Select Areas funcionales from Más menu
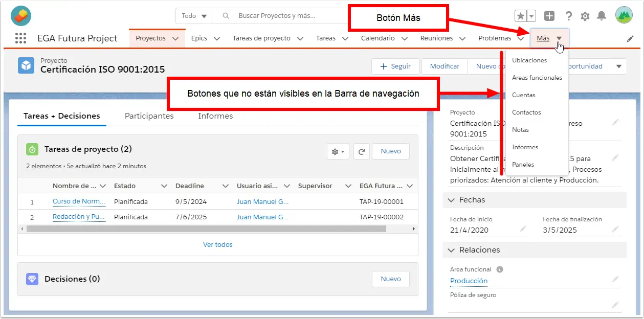 tap(537, 78)
